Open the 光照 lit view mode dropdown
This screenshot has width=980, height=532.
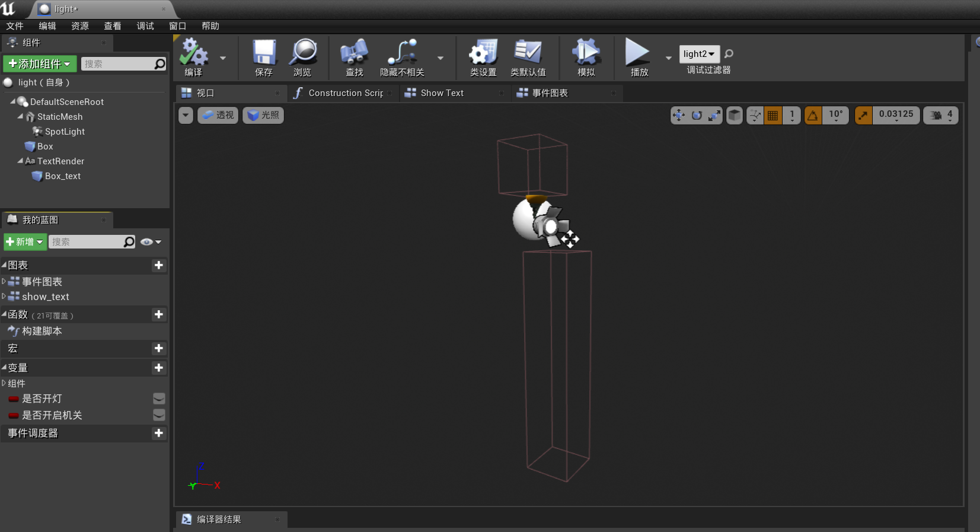point(263,115)
